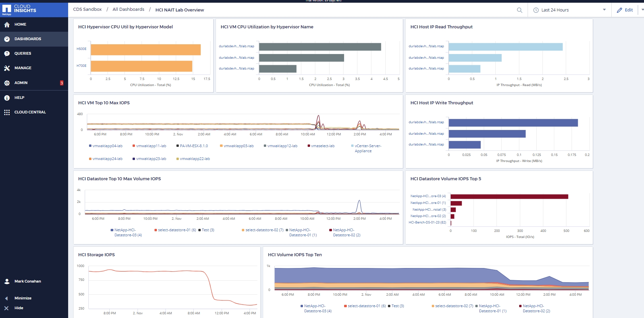Click the vmwaklapp22-lab legend color marker
The height and width of the screenshot is (318, 644).
tap(178, 159)
